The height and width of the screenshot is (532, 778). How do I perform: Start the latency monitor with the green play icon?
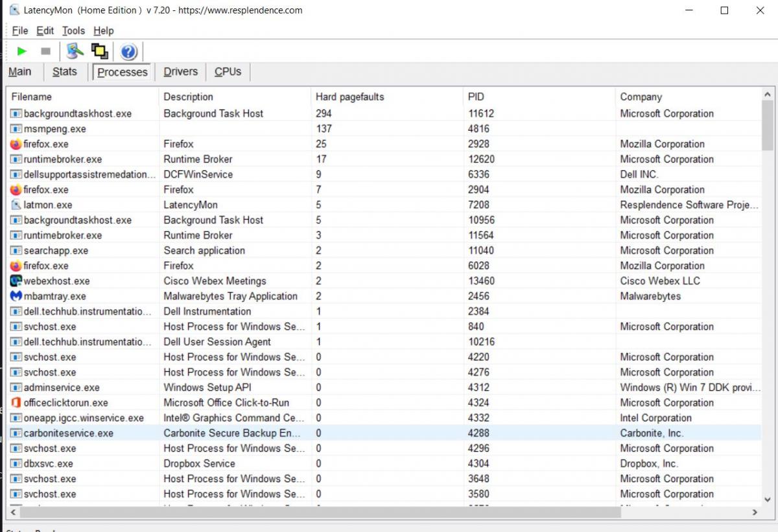tap(22, 51)
